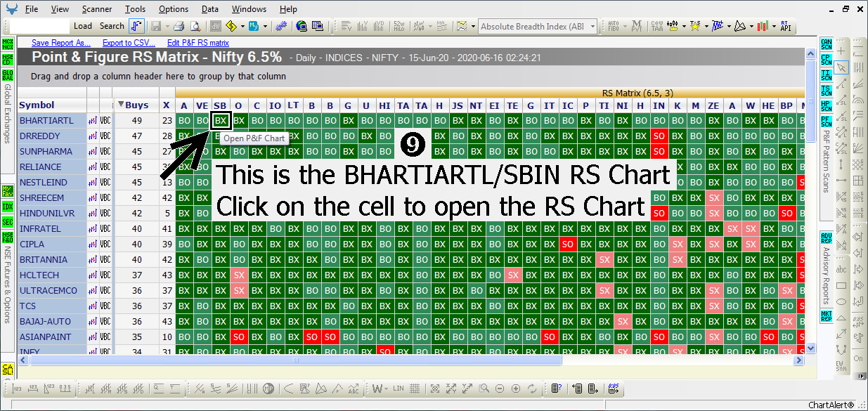Click the TI SCN scanner icon

(x=826, y=74)
